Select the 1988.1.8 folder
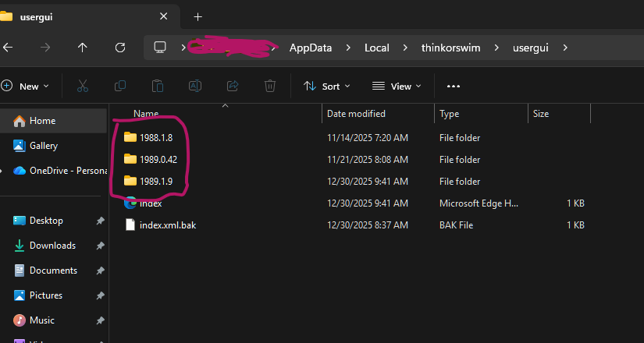The width and height of the screenshot is (644, 343). (156, 138)
